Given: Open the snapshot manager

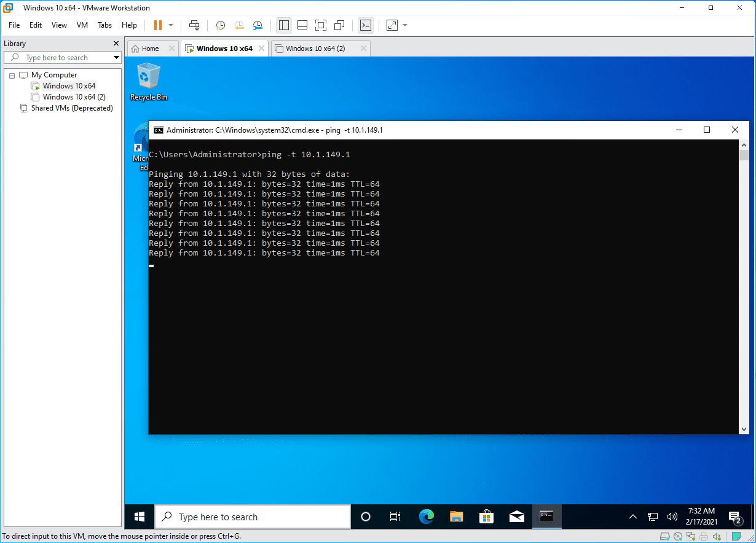Looking at the screenshot, I should 258,25.
